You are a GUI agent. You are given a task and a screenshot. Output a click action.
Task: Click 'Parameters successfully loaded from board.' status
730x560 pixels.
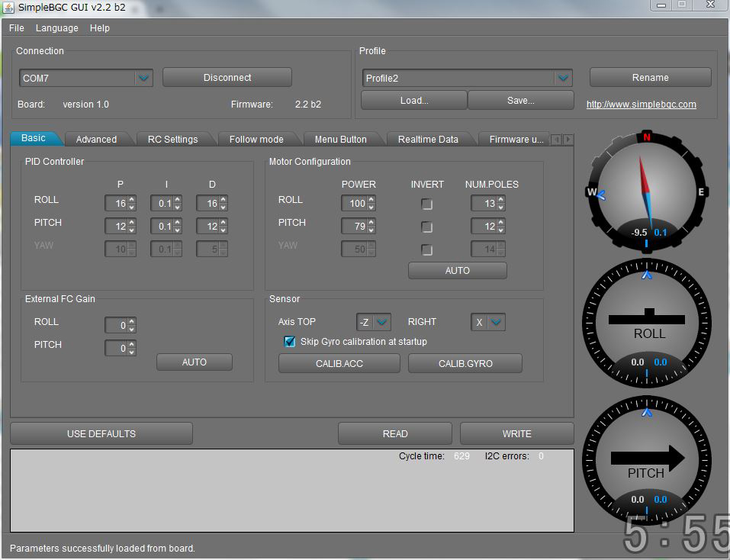102,548
